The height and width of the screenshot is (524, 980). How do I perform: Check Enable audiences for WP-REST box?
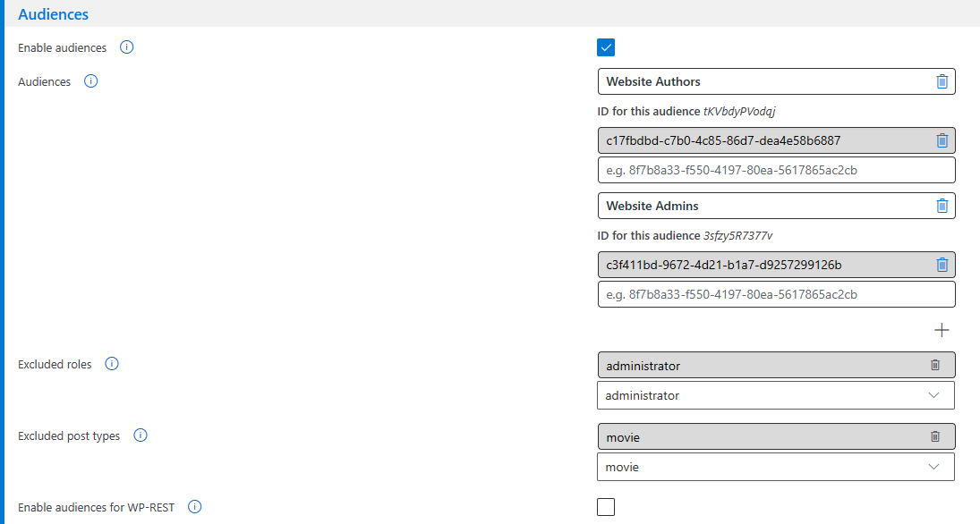click(x=606, y=506)
